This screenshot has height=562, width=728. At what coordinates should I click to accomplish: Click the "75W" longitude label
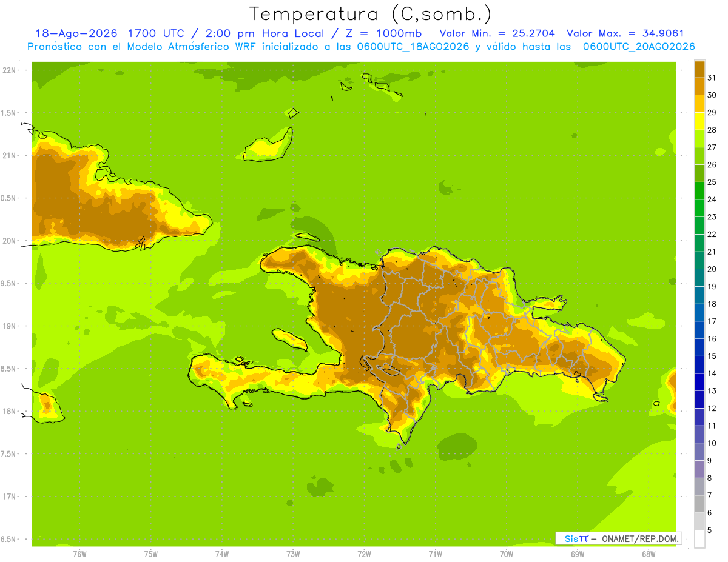pyautogui.click(x=151, y=554)
